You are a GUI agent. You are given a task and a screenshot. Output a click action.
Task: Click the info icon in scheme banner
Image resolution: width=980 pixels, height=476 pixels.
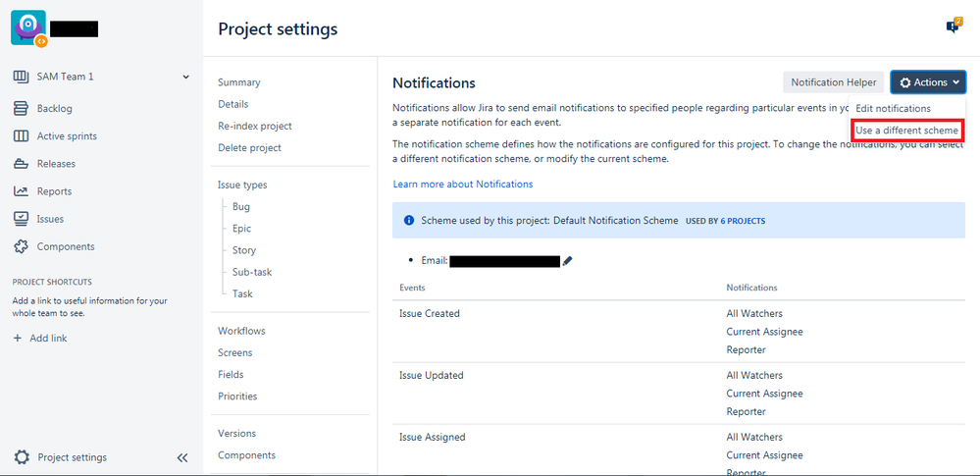tap(409, 221)
